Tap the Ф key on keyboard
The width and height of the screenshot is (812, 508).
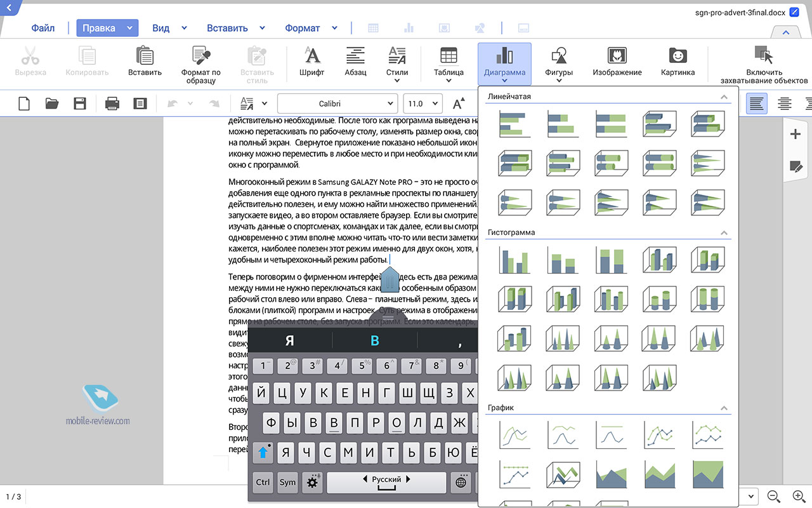272,422
